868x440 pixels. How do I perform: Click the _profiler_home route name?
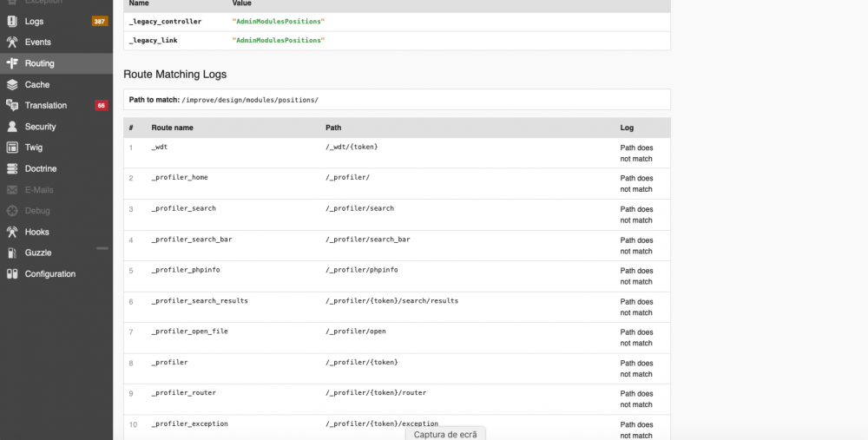tap(180, 178)
